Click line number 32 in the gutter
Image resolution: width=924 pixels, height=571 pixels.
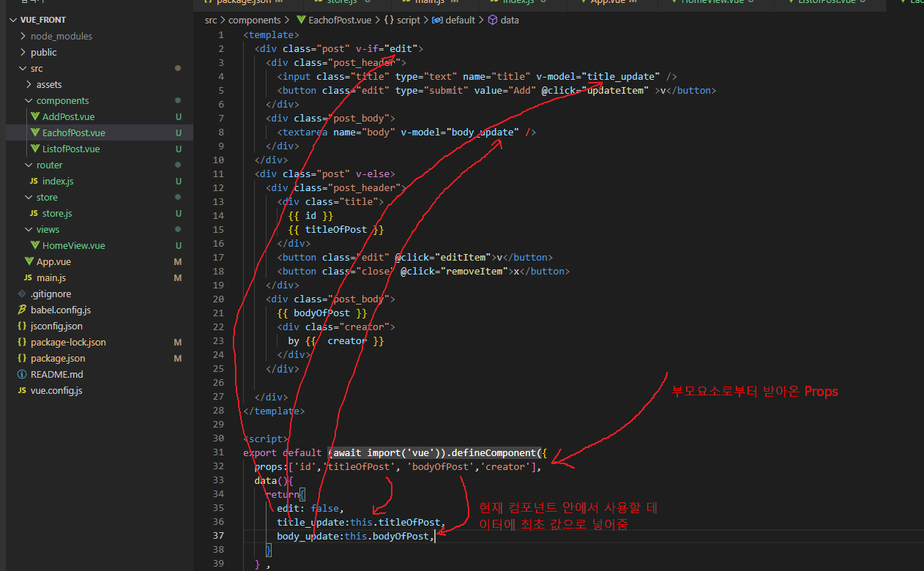point(218,466)
